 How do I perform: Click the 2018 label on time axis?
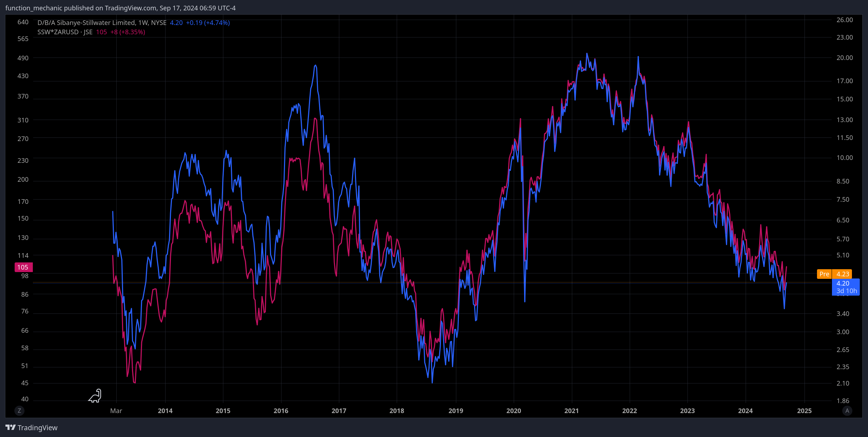pyautogui.click(x=397, y=411)
